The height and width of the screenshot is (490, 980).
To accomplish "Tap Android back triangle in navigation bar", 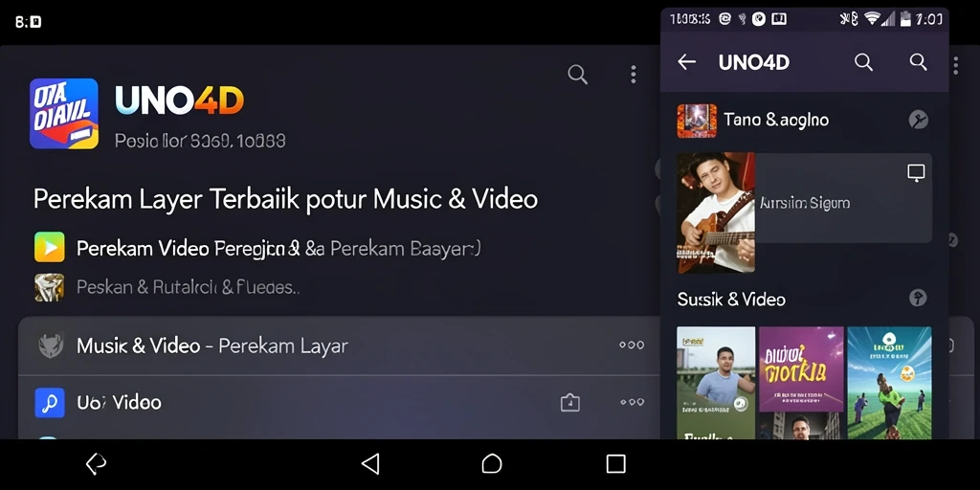I will [370, 464].
